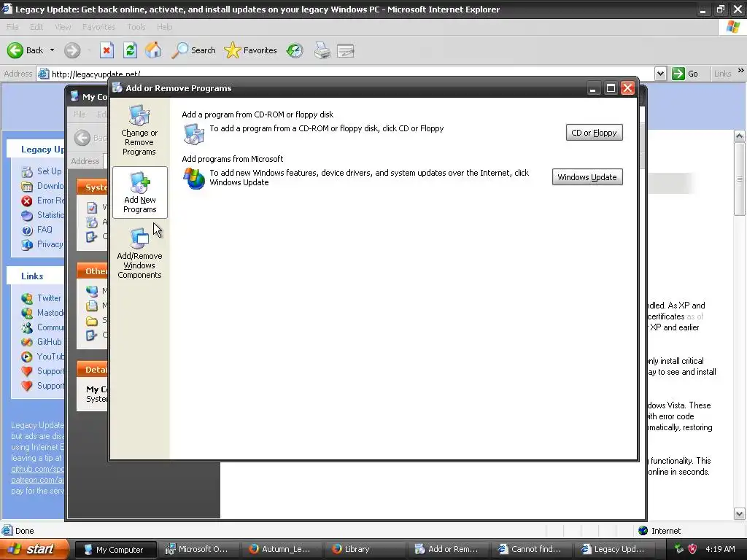Image resolution: width=747 pixels, height=560 pixels.
Task: Click the address bar URL field
Action: (345, 74)
